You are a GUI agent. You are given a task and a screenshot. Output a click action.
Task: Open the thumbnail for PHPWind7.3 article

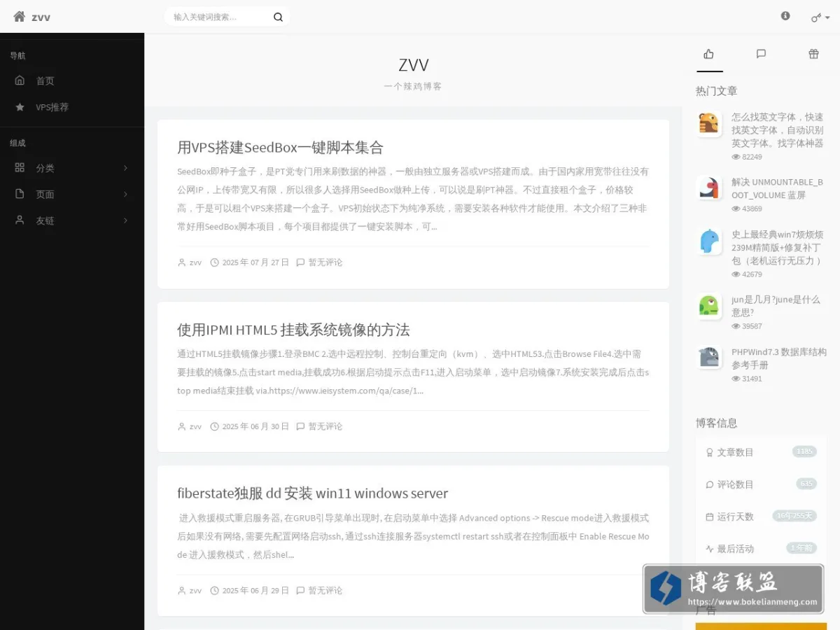point(709,358)
